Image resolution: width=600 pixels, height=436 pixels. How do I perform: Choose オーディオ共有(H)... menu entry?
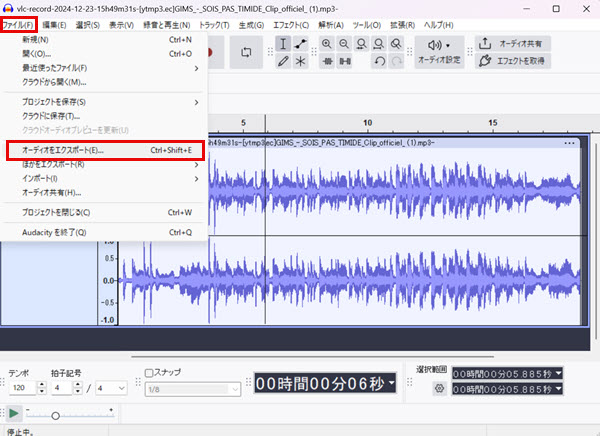tap(104, 193)
